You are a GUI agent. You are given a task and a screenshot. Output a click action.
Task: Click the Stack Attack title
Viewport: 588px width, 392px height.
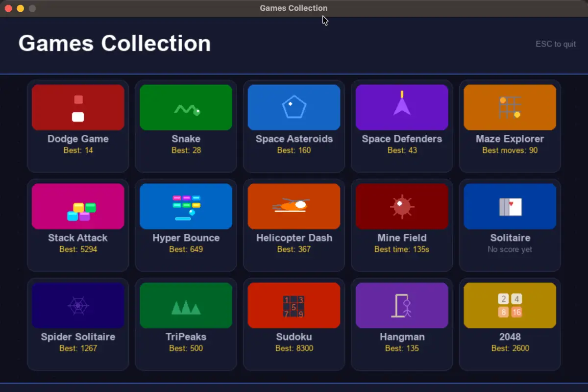pos(78,238)
